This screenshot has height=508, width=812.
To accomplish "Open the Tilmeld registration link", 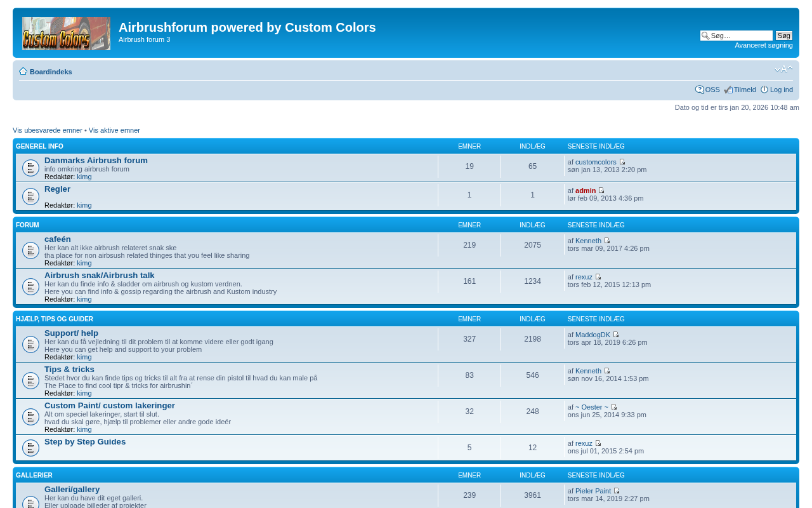I will tap(745, 90).
